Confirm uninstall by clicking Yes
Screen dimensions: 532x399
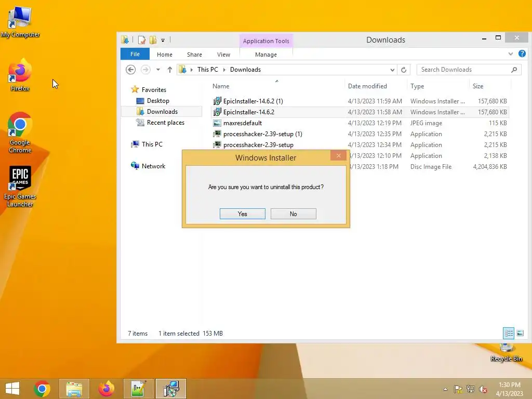[x=242, y=214]
